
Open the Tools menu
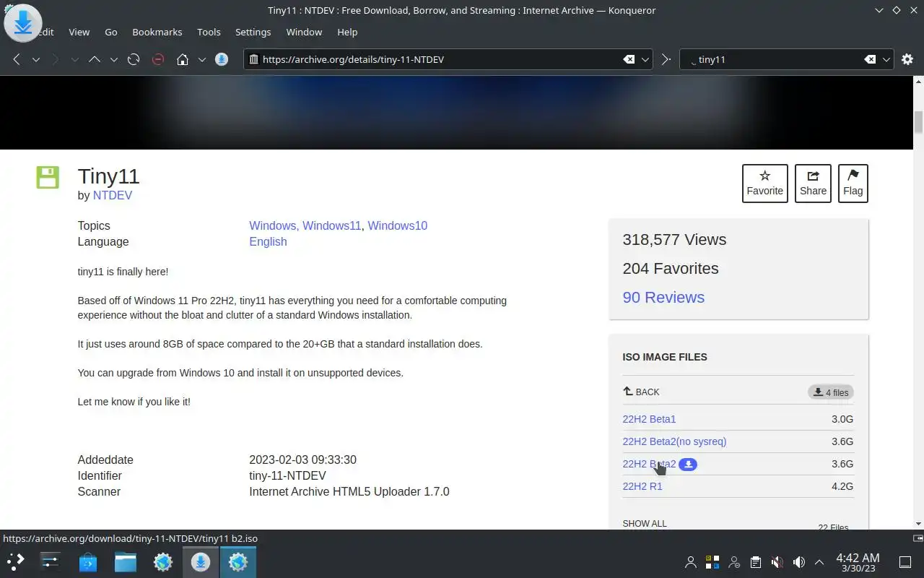[209, 32]
